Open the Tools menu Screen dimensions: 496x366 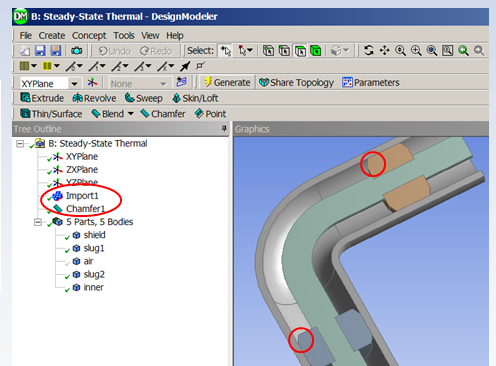coord(124,35)
